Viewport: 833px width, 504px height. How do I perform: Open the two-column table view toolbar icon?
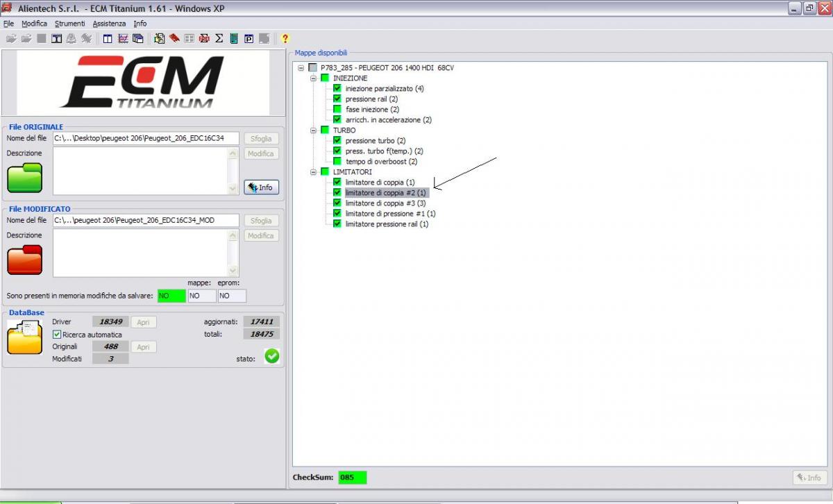(108, 39)
